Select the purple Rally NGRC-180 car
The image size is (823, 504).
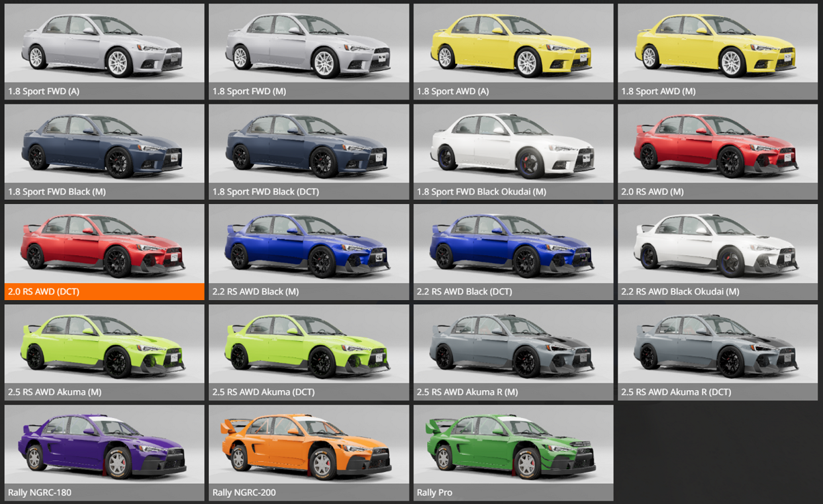104,445
